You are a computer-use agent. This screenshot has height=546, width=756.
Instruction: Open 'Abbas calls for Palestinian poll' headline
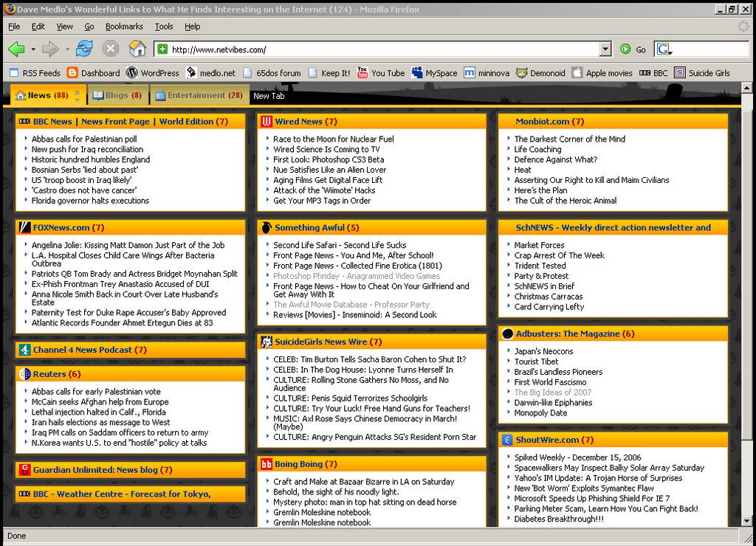[x=84, y=139]
